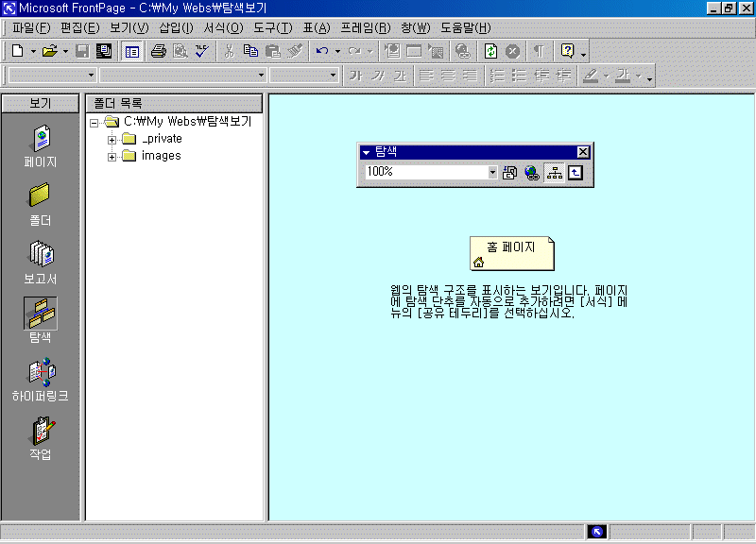
Task: Click the Redo arrow icon
Action: click(355, 51)
